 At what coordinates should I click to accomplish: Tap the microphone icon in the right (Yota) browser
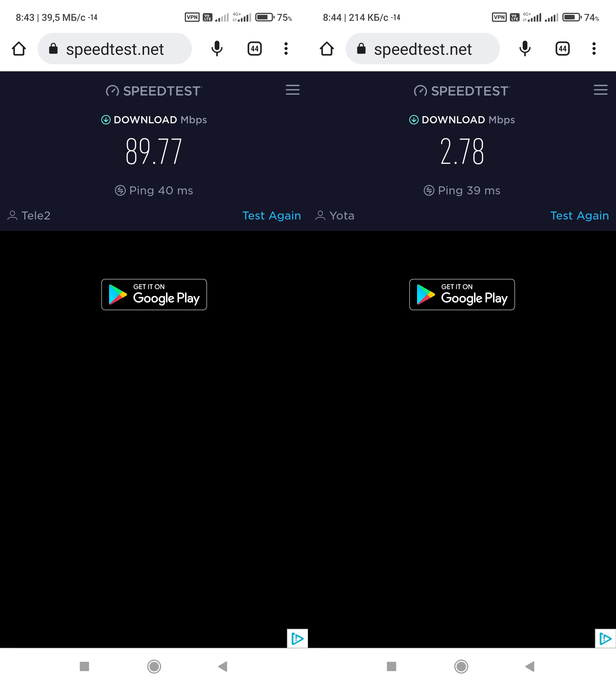pyautogui.click(x=525, y=49)
